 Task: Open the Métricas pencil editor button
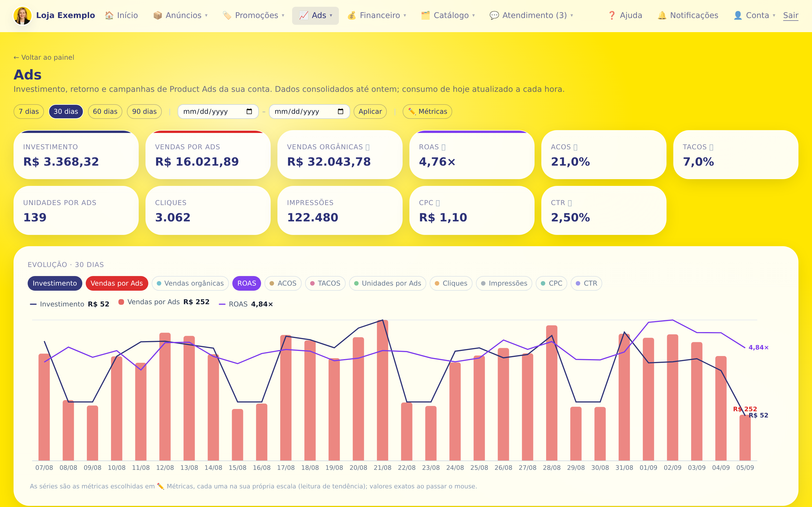pos(427,112)
